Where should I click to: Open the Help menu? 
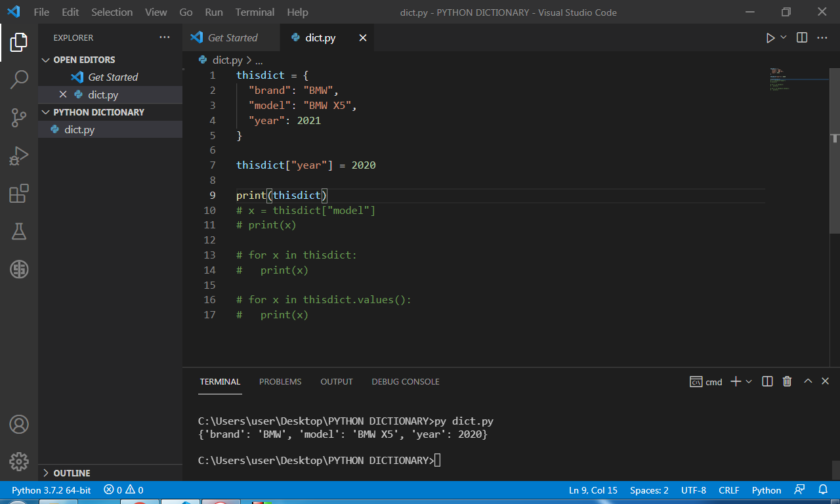(297, 12)
